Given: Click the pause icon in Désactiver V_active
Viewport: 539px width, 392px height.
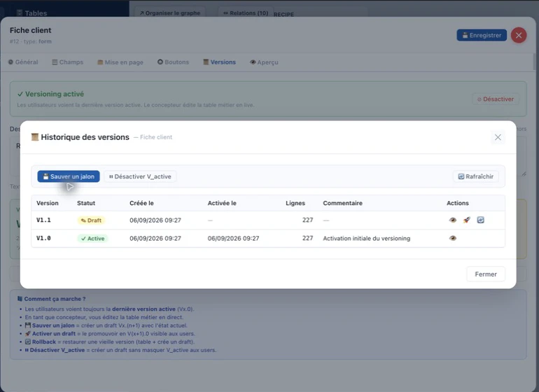Looking at the screenshot, I should [x=111, y=176].
